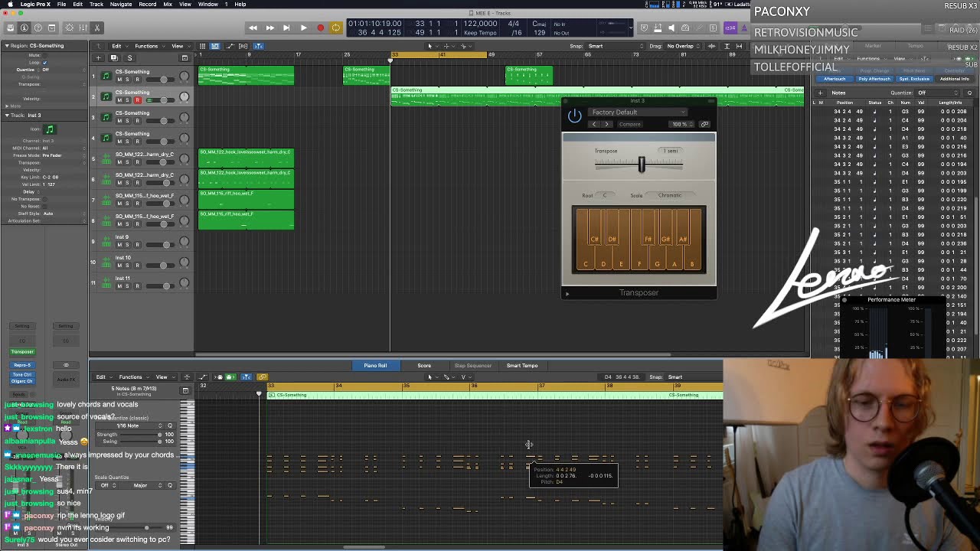Screen dimensions: 980x551
Task: Click link icon in Transposer header
Action: 704,124
